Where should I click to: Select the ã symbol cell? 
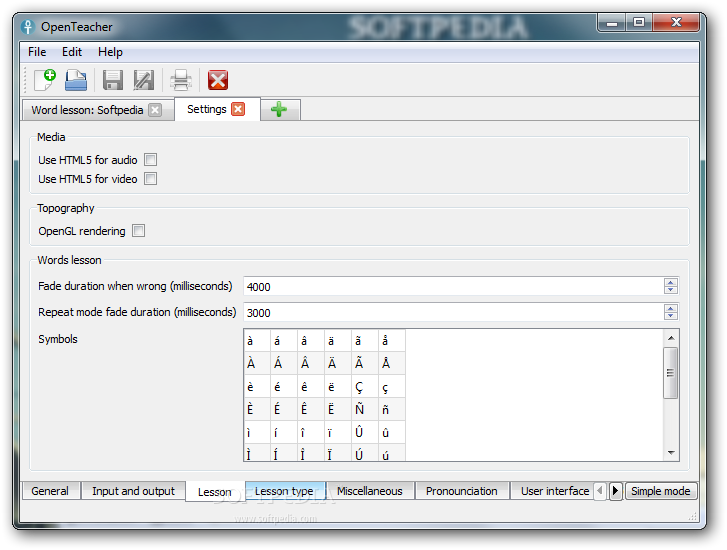364,341
